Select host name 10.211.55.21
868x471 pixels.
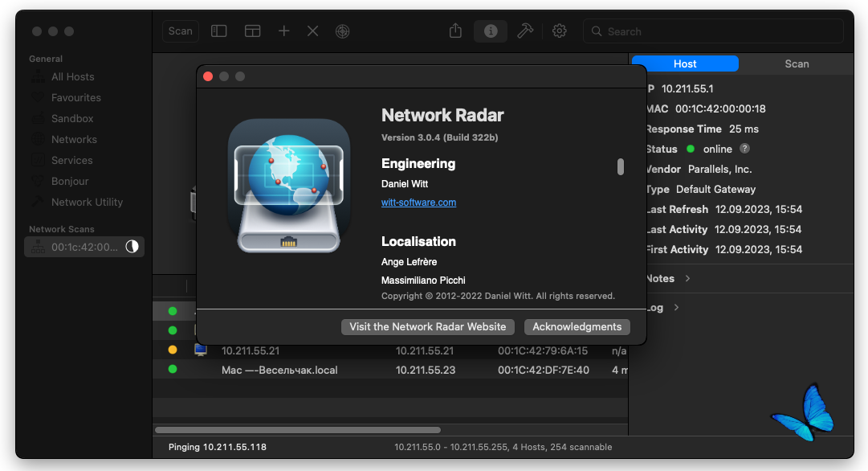pyautogui.click(x=251, y=350)
